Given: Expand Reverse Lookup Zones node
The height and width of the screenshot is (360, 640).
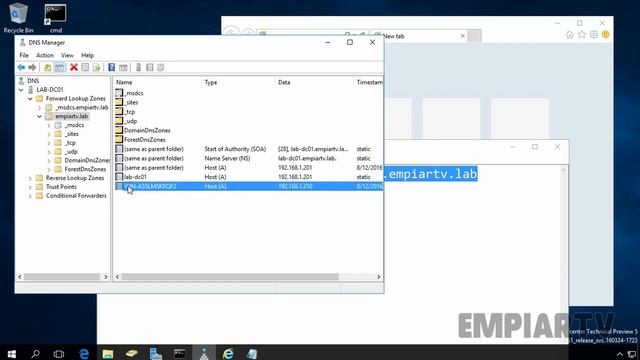Looking at the screenshot, I should [30, 178].
